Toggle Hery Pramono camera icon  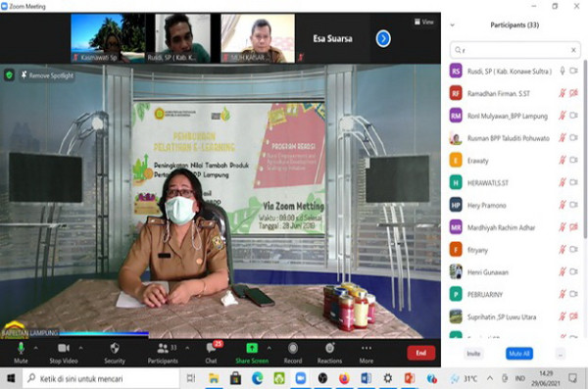(573, 205)
